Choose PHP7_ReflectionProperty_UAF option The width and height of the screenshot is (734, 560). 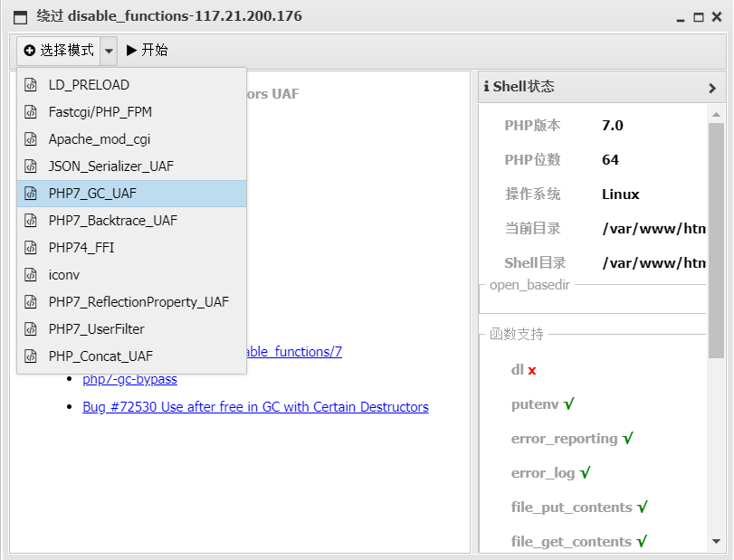tap(138, 302)
